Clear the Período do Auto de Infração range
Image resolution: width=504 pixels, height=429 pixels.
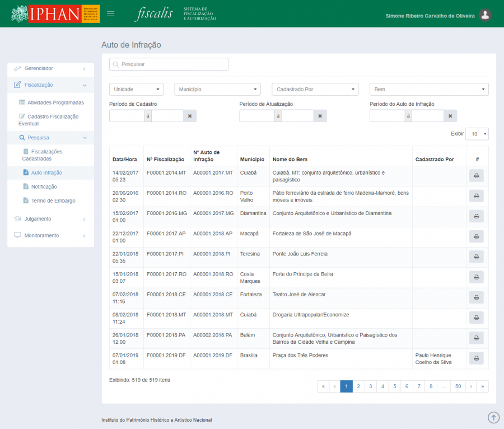coord(450,116)
